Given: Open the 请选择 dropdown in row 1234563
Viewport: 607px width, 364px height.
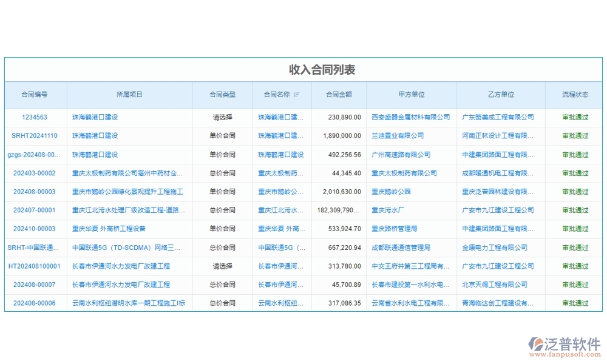Looking at the screenshot, I should 222,117.
